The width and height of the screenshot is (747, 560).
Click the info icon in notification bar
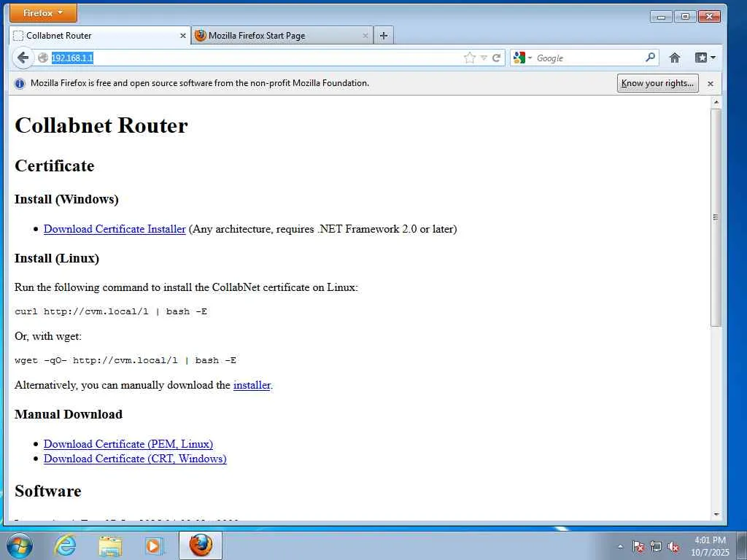click(x=20, y=83)
